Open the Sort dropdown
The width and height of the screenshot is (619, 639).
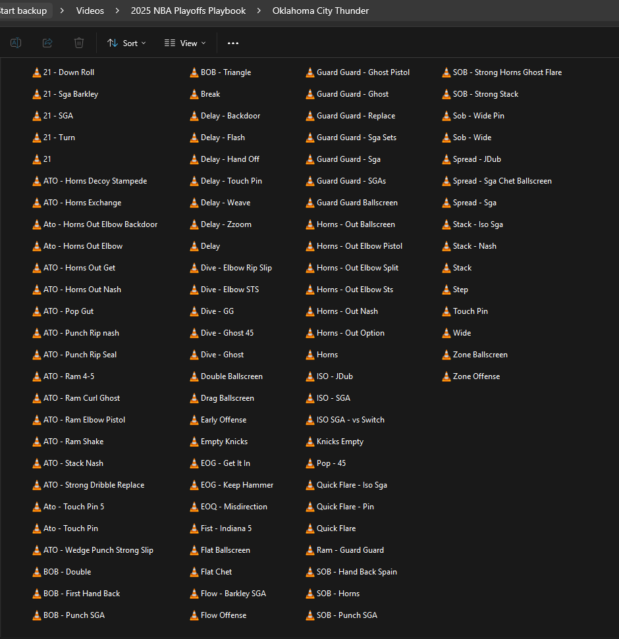[x=126, y=43]
